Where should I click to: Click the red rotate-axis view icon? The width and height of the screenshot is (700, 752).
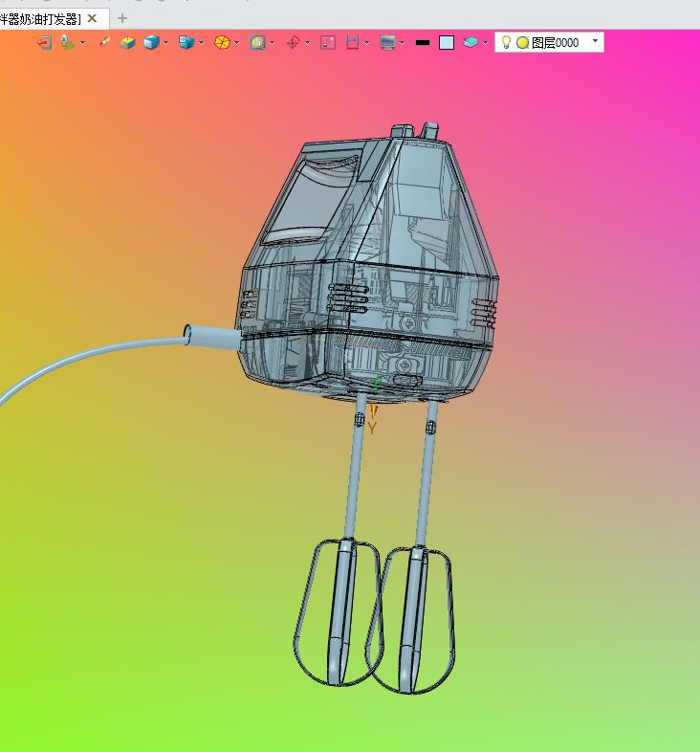click(294, 42)
